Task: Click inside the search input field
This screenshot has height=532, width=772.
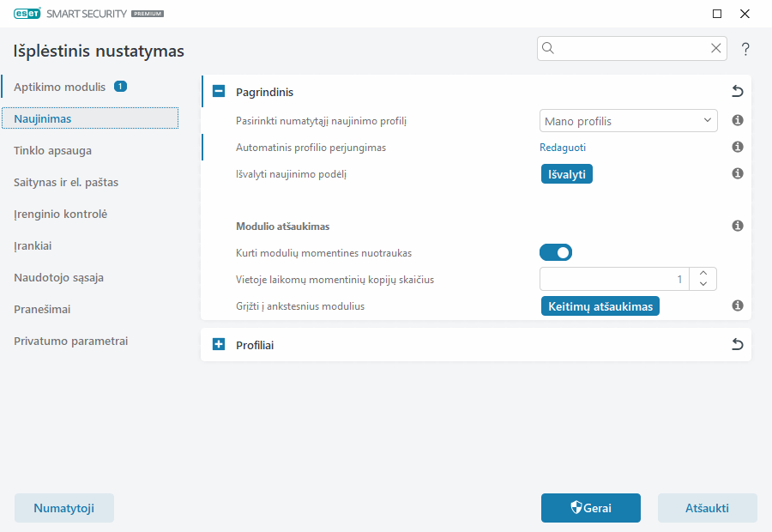Action: click(x=630, y=49)
